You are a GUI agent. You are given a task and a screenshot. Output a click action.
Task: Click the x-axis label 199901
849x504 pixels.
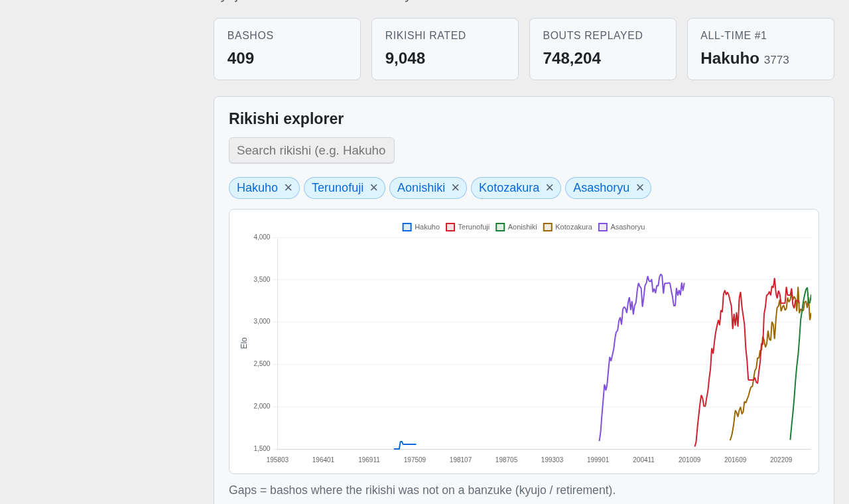tap(598, 460)
